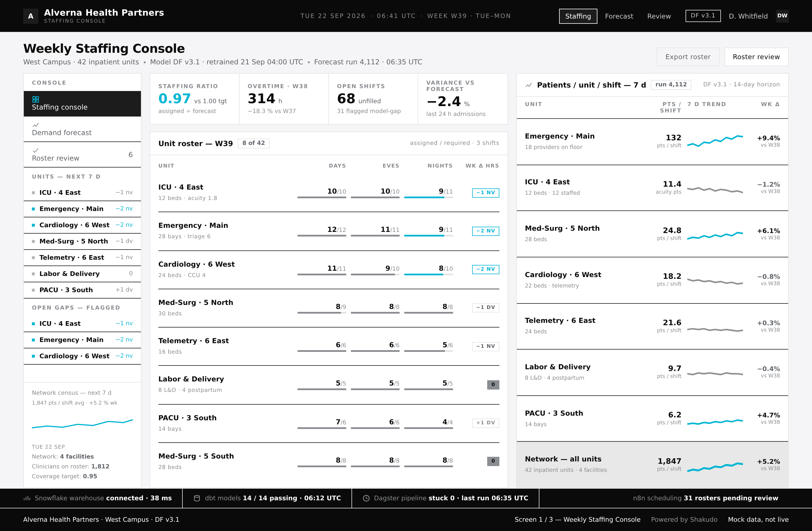Open the Review tab
Screen dimensions: 812x531
(x=659, y=16)
